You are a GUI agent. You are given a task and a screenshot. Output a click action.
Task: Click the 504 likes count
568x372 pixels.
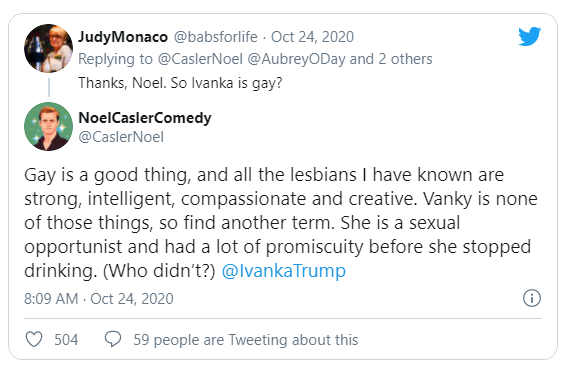[x=66, y=340]
